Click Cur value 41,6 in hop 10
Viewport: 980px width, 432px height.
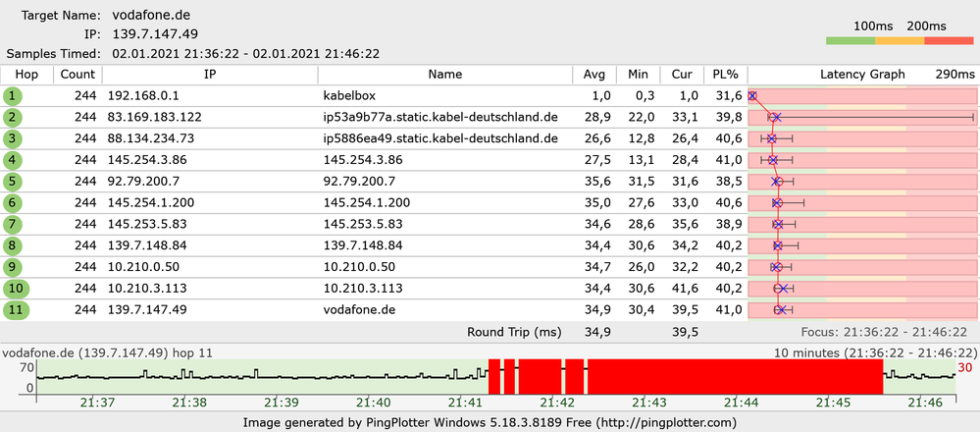click(685, 289)
